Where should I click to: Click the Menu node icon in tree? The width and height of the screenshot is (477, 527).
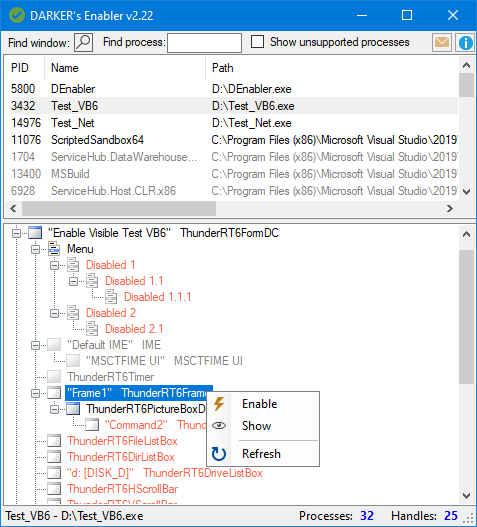(x=54, y=249)
